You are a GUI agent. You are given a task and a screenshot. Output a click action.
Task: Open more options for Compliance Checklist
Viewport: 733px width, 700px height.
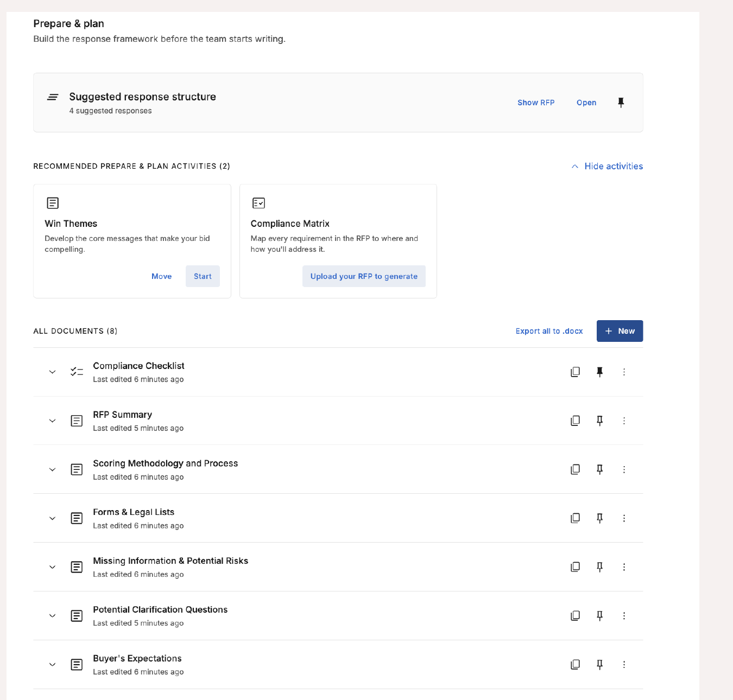[624, 372]
